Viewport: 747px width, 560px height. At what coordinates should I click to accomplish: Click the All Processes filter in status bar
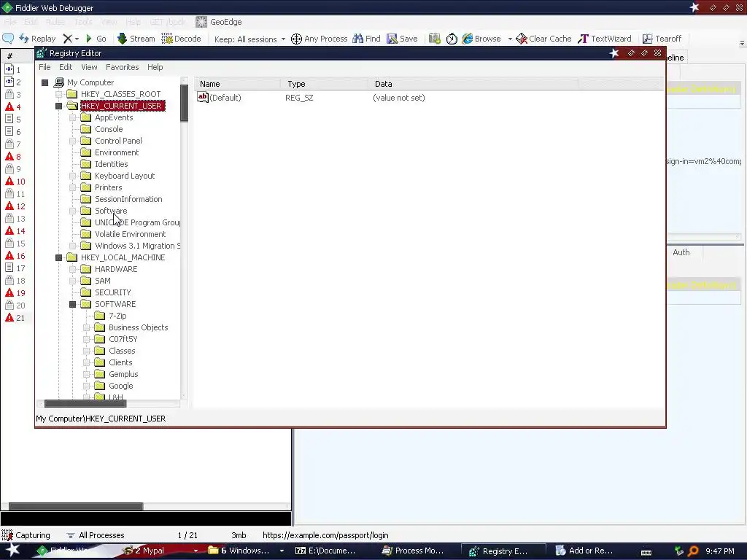coord(96,535)
